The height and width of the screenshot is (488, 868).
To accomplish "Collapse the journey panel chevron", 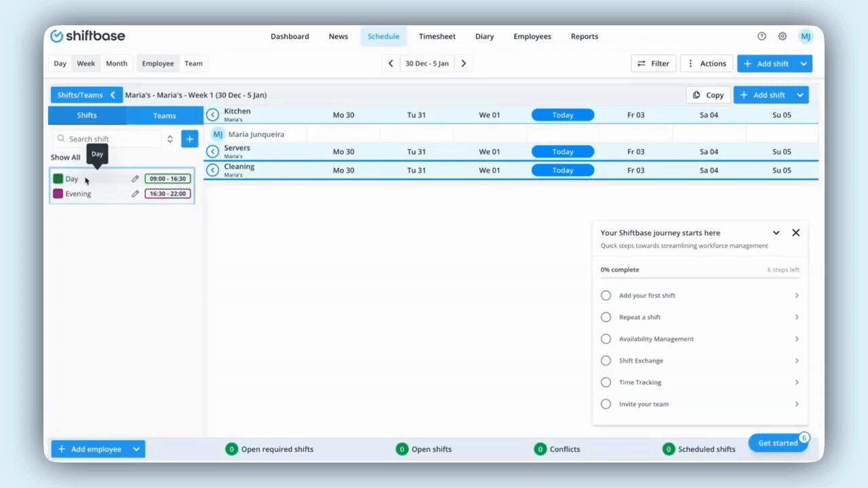I will (x=776, y=232).
